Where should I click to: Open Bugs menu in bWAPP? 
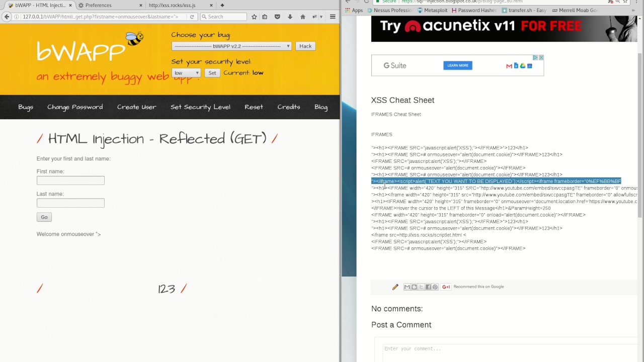click(x=26, y=107)
